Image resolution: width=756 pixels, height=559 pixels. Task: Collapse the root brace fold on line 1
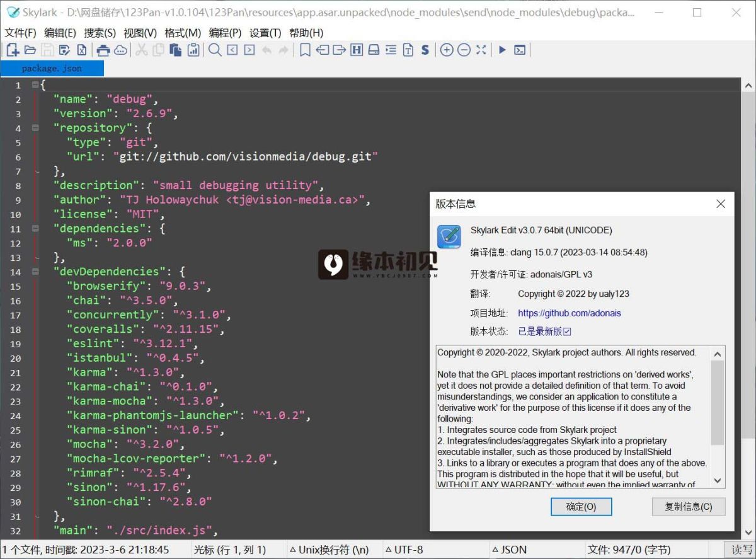click(35, 85)
